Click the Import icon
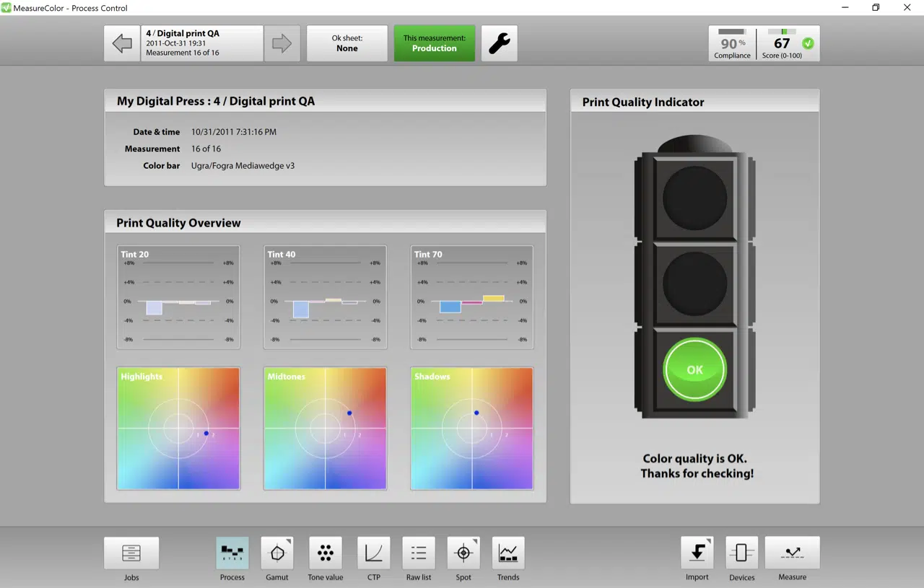 [697, 556]
